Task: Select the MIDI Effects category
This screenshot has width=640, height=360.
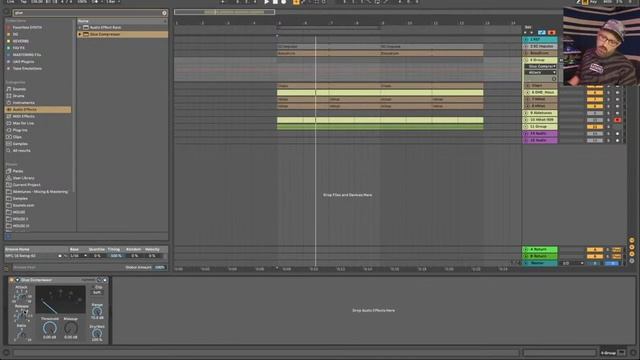Action: tap(23, 116)
